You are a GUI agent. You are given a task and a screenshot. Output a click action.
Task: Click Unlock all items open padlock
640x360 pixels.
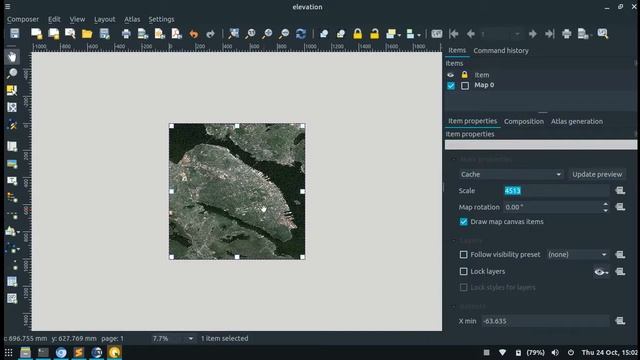(374, 33)
